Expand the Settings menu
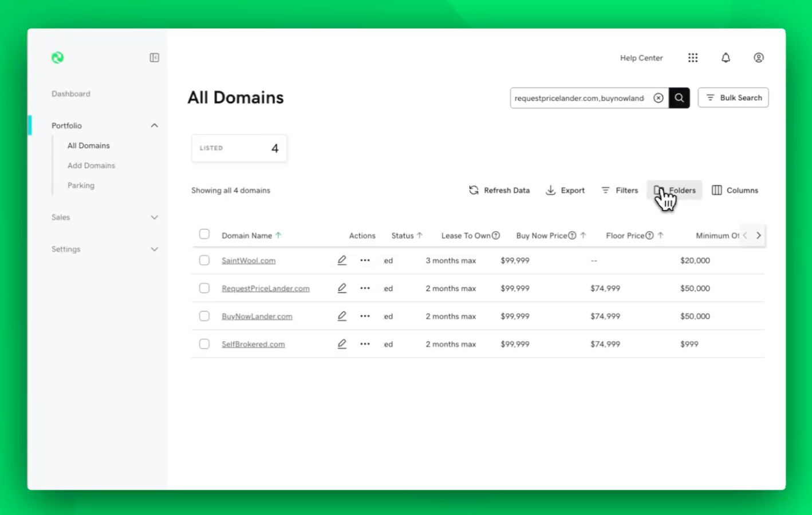The image size is (812, 515). [154, 249]
